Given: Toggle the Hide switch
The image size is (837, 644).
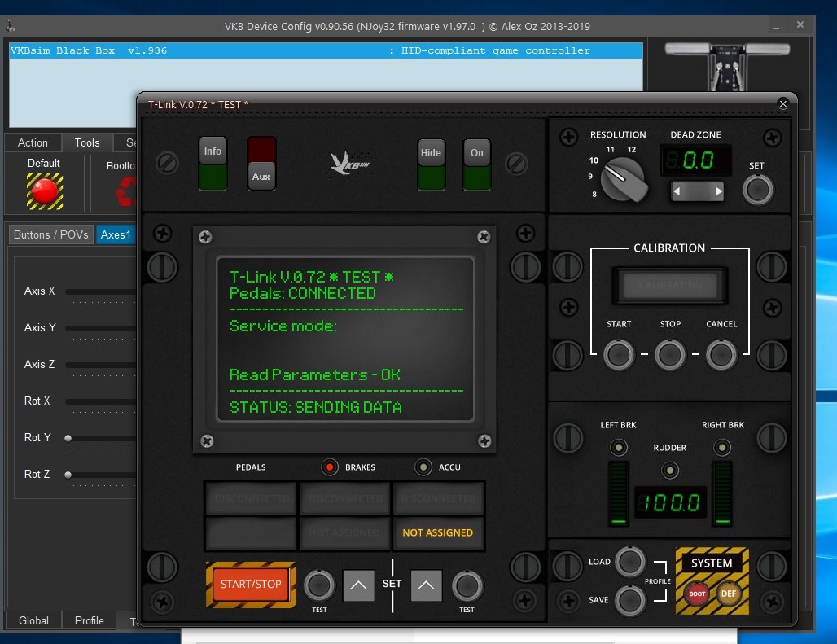Looking at the screenshot, I should 431,164.
